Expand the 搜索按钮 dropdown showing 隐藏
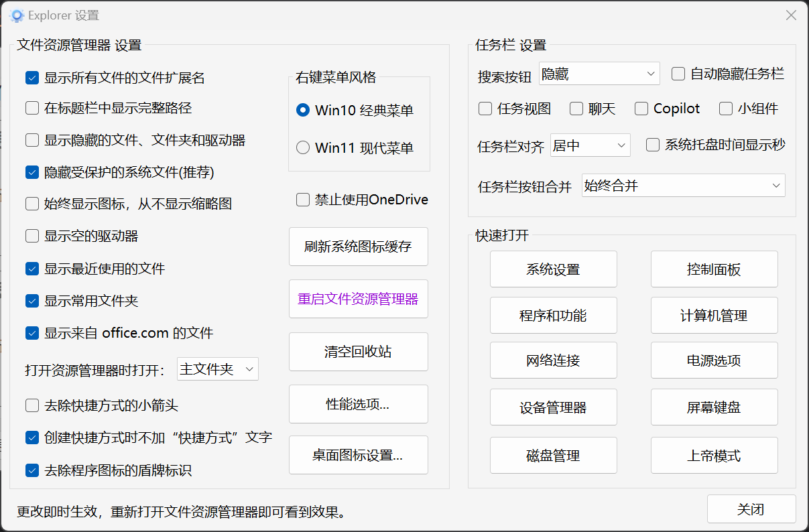Viewport: 809px width, 532px height. 599,74
